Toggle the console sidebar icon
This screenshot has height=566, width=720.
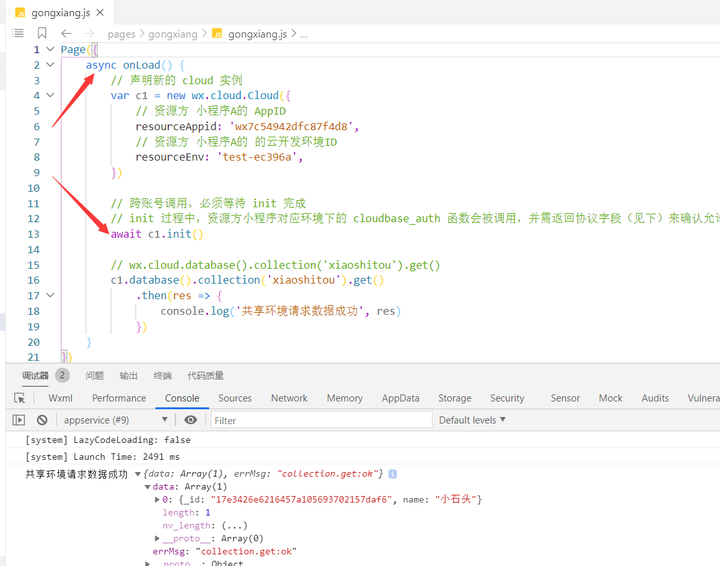point(19,420)
